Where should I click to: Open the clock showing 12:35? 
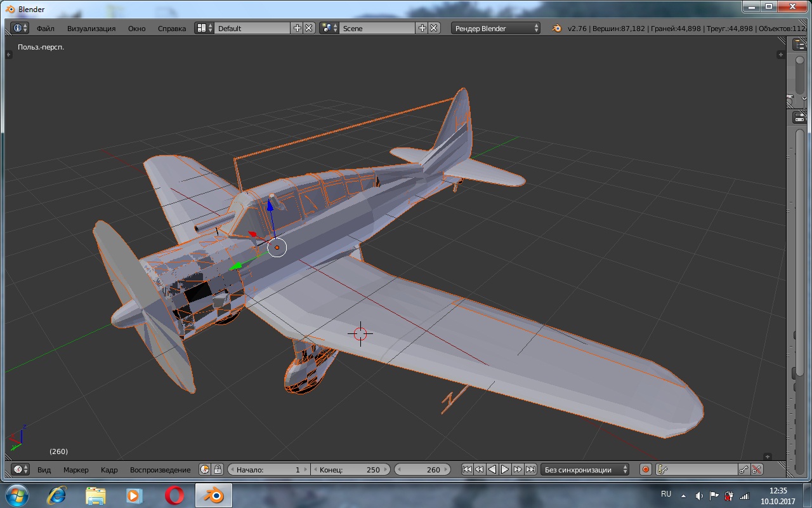coord(778,495)
